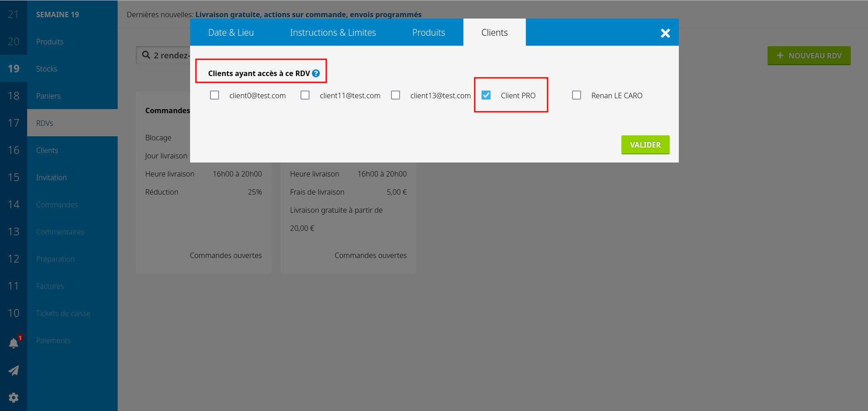Uncheck the Client PRO checkbox
Viewport: 868px width, 411px height.
pyautogui.click(x=486, y=95)
